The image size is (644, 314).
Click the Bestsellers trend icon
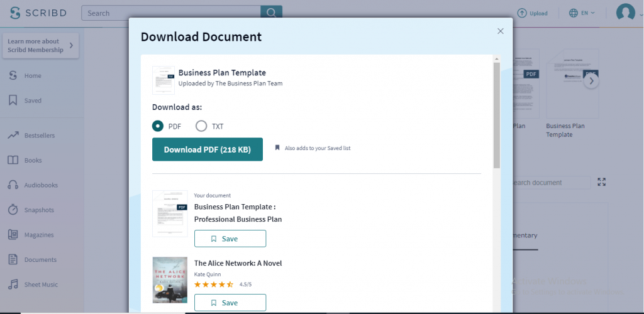(x=13, y=135)
